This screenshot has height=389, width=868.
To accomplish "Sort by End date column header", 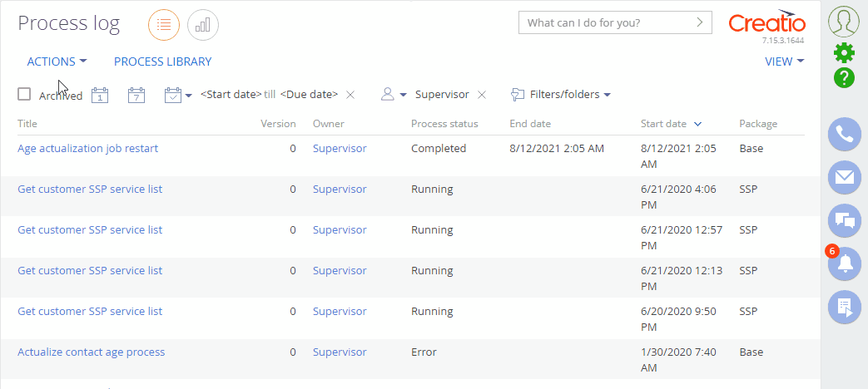I will [x=530, y=124].
